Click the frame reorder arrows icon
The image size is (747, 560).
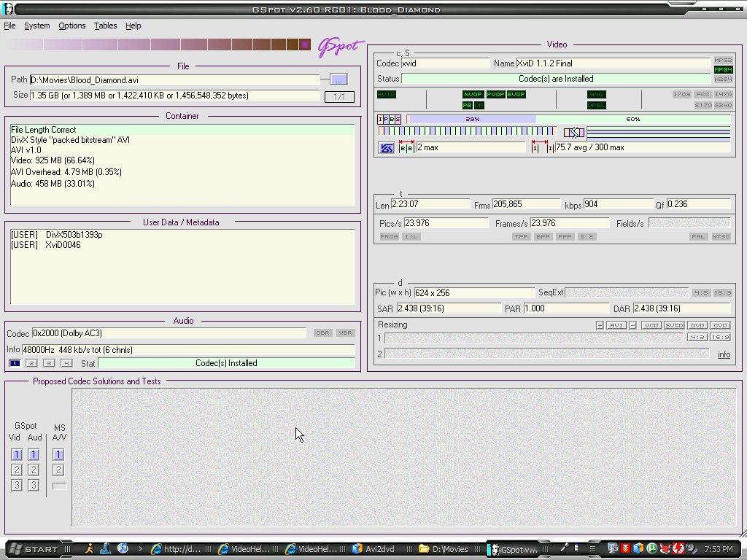pos(573,133)
